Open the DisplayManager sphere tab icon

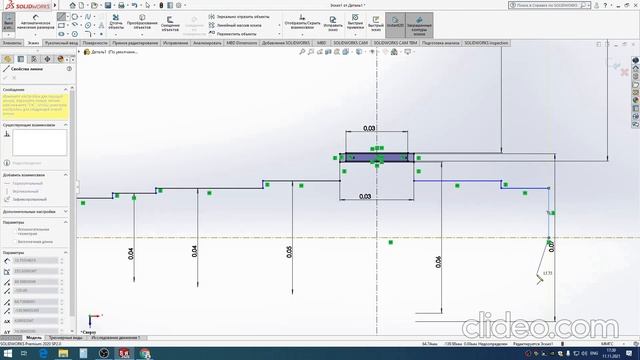coord(60,59)
